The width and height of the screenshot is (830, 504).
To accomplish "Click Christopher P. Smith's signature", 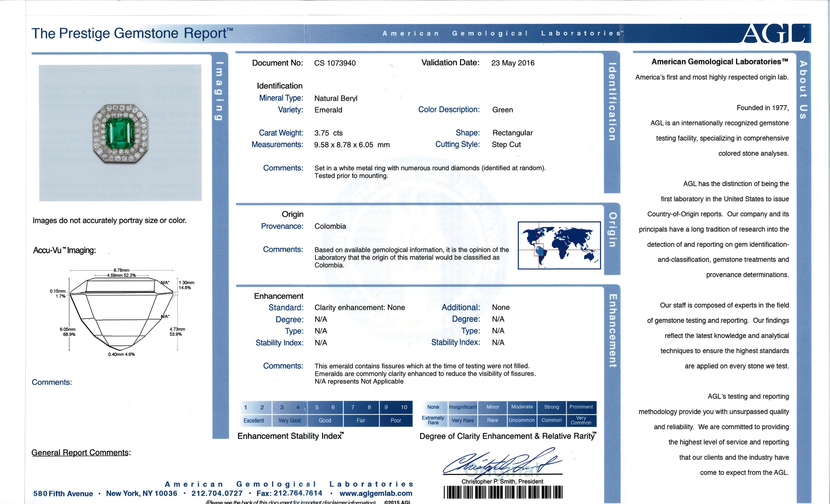I will click(502, 463).
